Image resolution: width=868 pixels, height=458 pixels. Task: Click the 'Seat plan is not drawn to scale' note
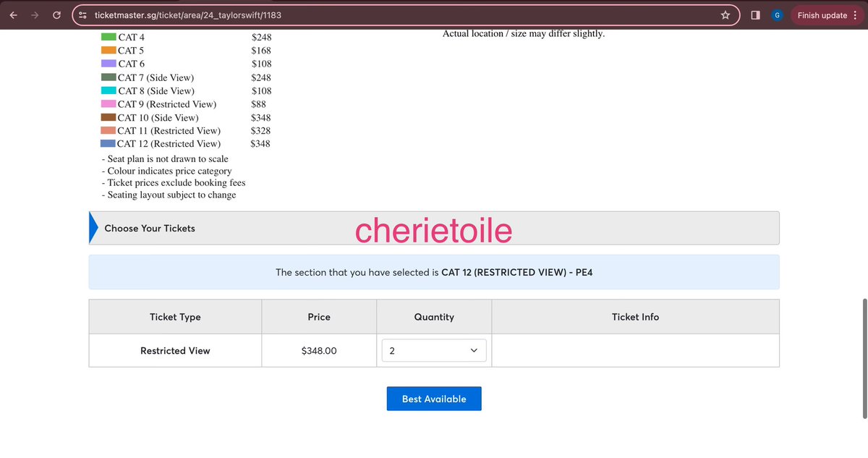tap(165, 158)
